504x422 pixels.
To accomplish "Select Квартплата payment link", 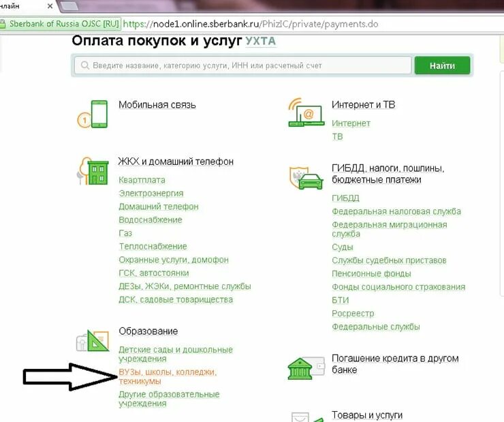I will point(142,180).
